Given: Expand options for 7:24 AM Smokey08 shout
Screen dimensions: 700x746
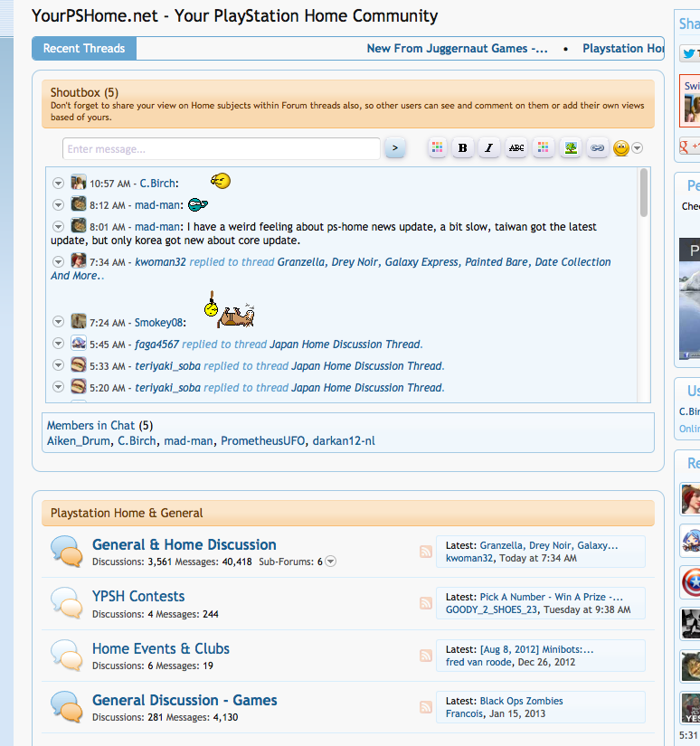Looking at the screenshot, I should click(x=58, y=322).
